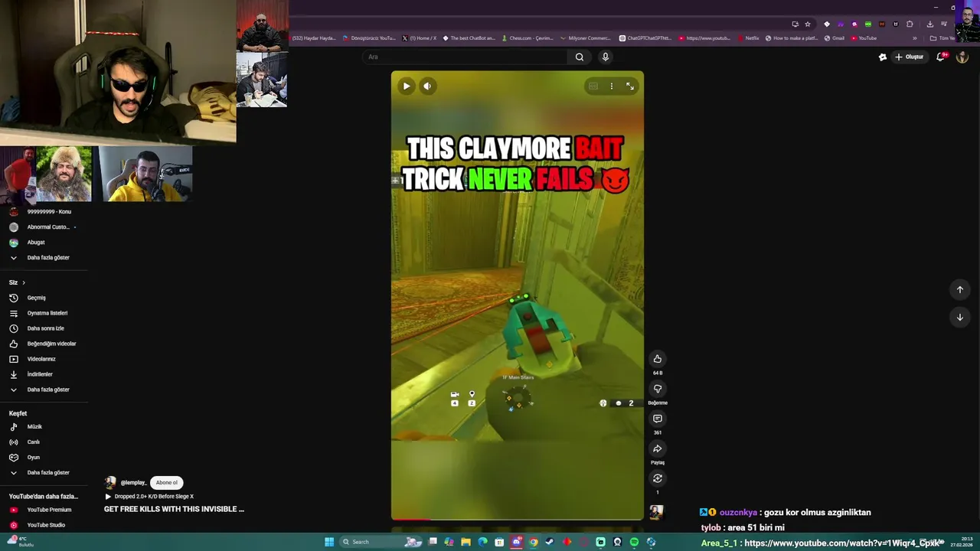980x551 pixels.
Task: Click the Oluştur create button
Action: point(909,57)
